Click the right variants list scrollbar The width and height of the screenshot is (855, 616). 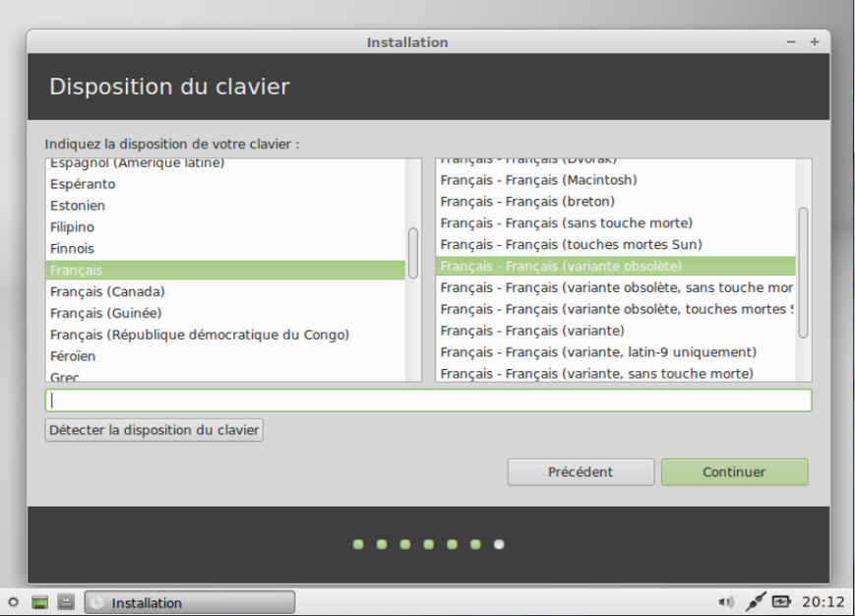pos(803,272)
